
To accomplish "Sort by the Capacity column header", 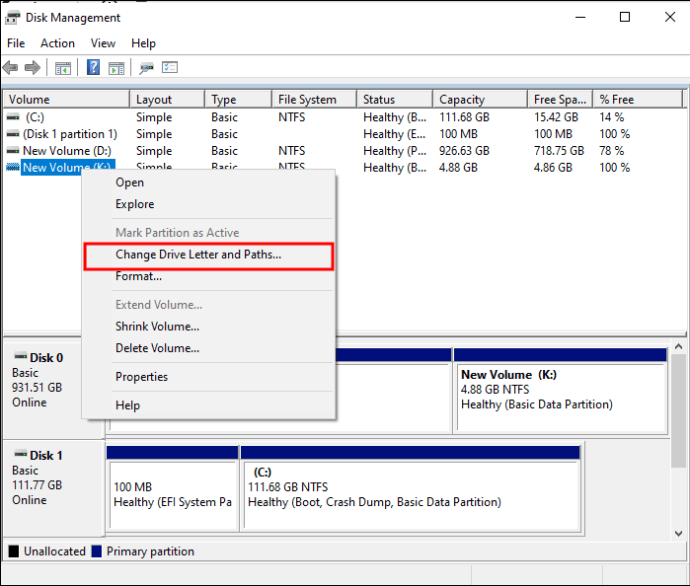I will pyautogui.click(x=462, y=99).
